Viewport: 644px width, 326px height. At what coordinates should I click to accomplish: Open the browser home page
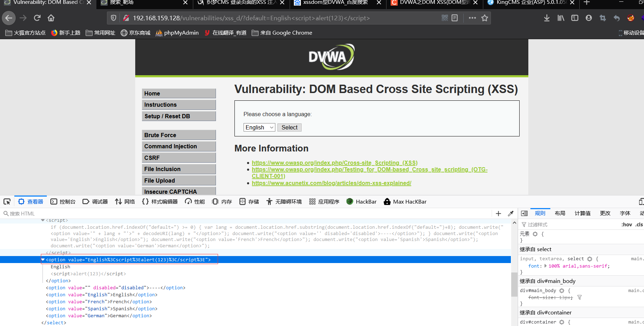point(51,18)
